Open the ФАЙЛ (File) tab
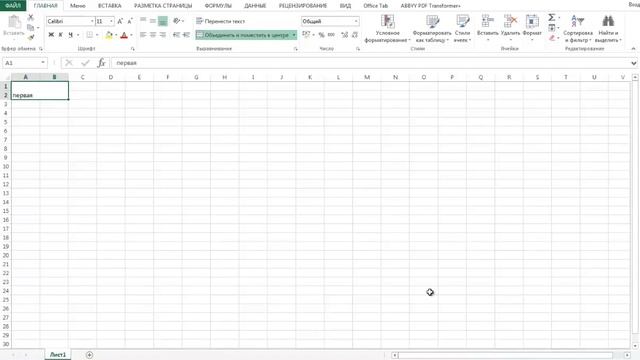Viewport: 640px width, 360px height. coord(13,6)
